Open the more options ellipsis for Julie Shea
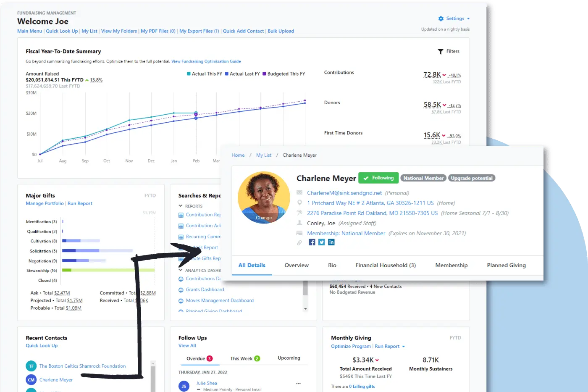The image size is (588, 392). coord(298,384)
